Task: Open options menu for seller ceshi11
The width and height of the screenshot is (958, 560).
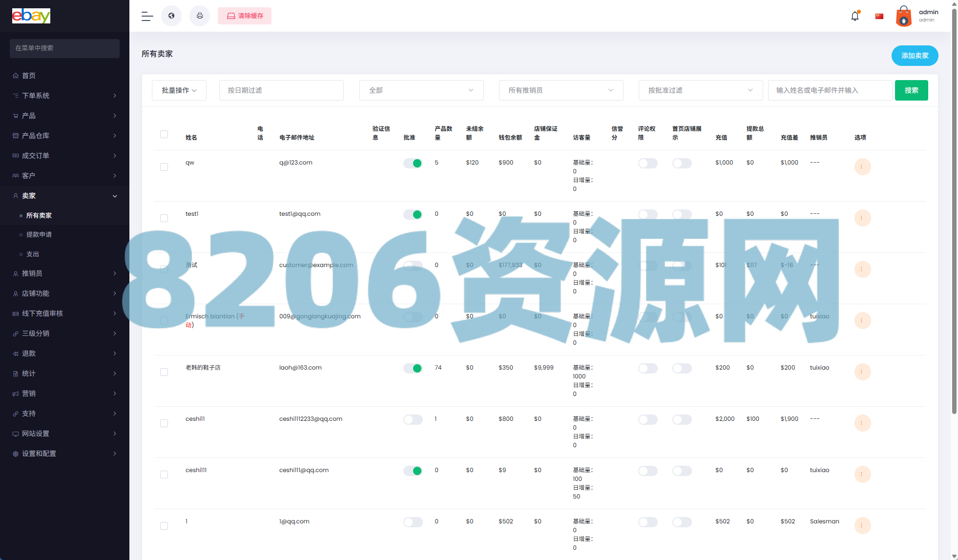Action: coord(862,423)
